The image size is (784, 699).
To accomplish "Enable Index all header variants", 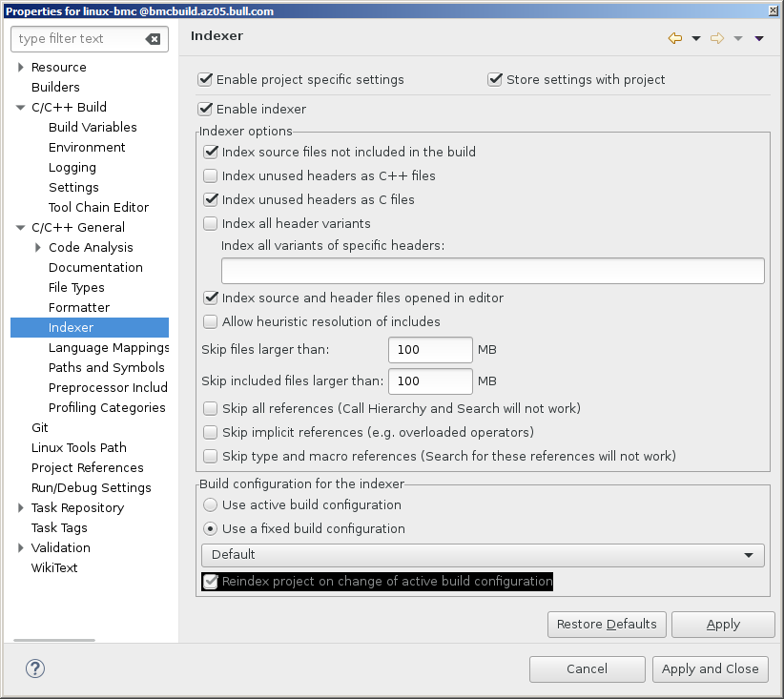I will (211, 223).
